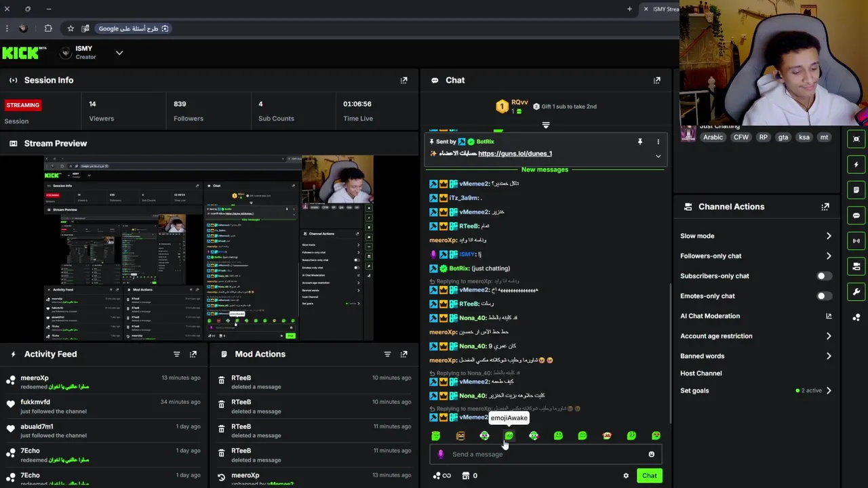Screen dimensions: 868x488
Task: Insert the last heart-eyes emote
Action: coord(656,436)
